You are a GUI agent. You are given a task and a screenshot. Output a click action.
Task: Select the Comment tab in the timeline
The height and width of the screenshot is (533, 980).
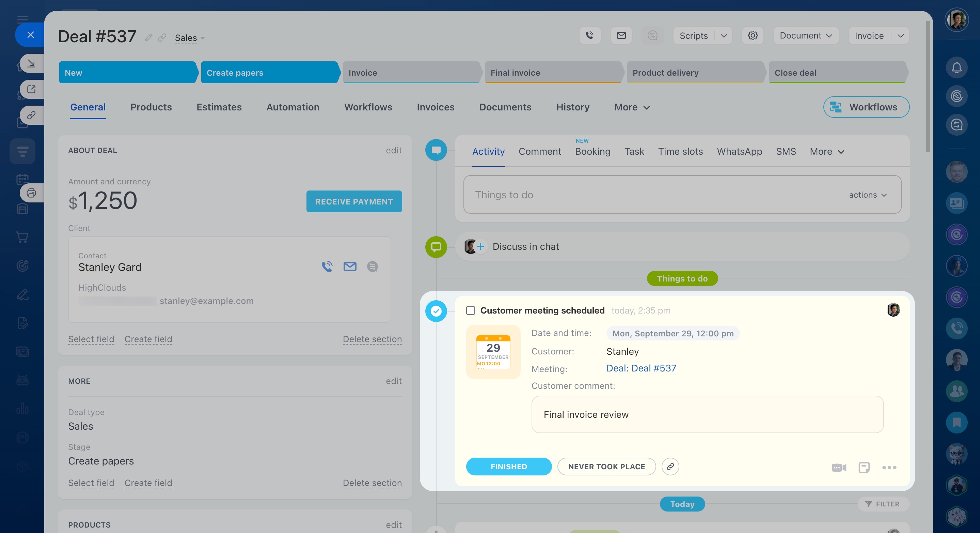pyautogui.click(x=539, y=152)
